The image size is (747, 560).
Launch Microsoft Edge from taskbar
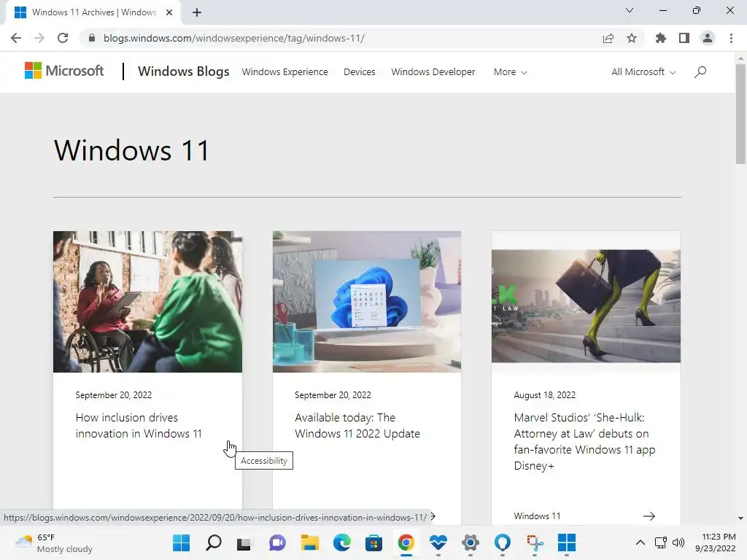pyautogui.click(x=341, y=542)
